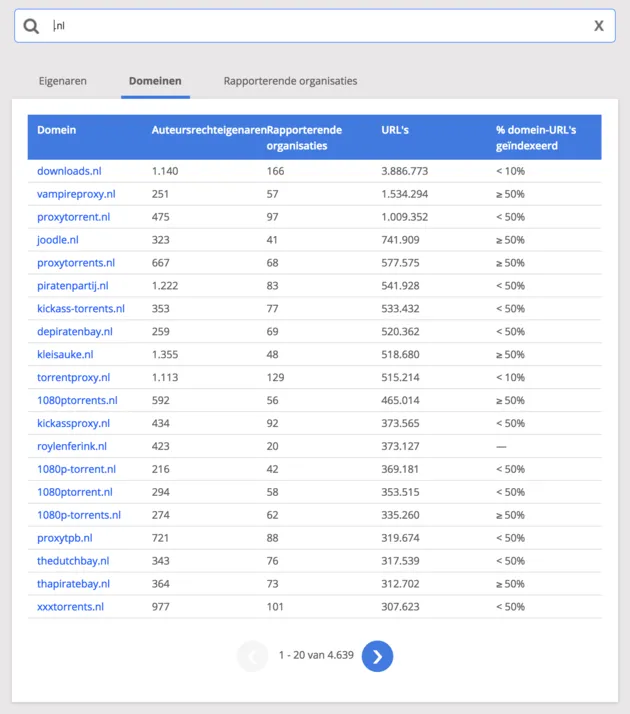Select URL count 3.886.773
Viewport: 630px width, 714px height.
[405, 171]
